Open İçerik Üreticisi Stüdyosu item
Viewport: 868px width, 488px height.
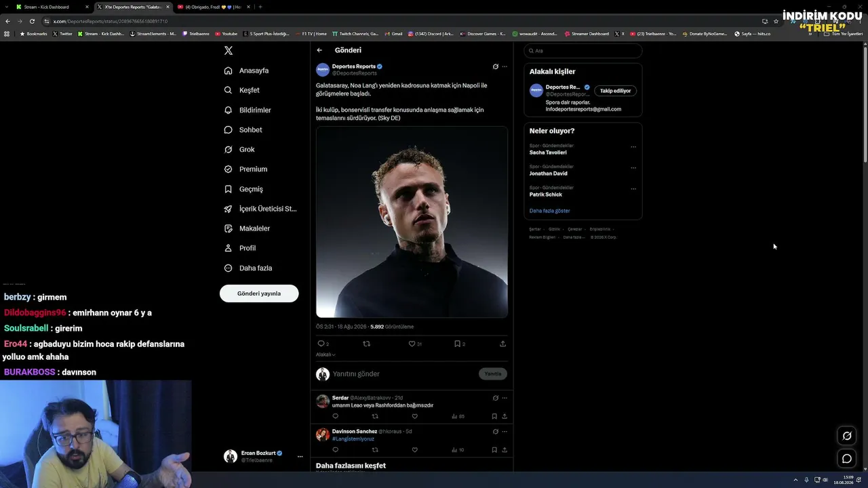[x=260, y=209]
